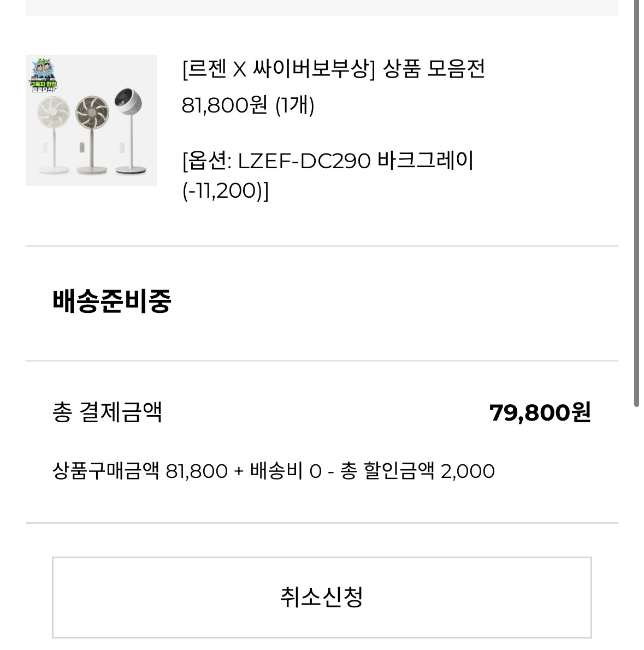Click the gray bar at the top
This screenshot has width=644, height=650.
(x=322, y=8)
